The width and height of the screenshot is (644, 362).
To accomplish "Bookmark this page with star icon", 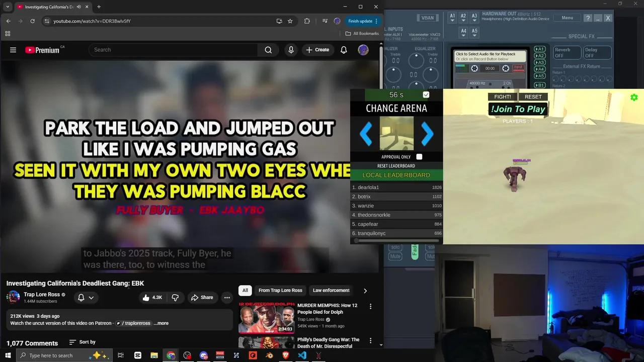I will point(290,21).
